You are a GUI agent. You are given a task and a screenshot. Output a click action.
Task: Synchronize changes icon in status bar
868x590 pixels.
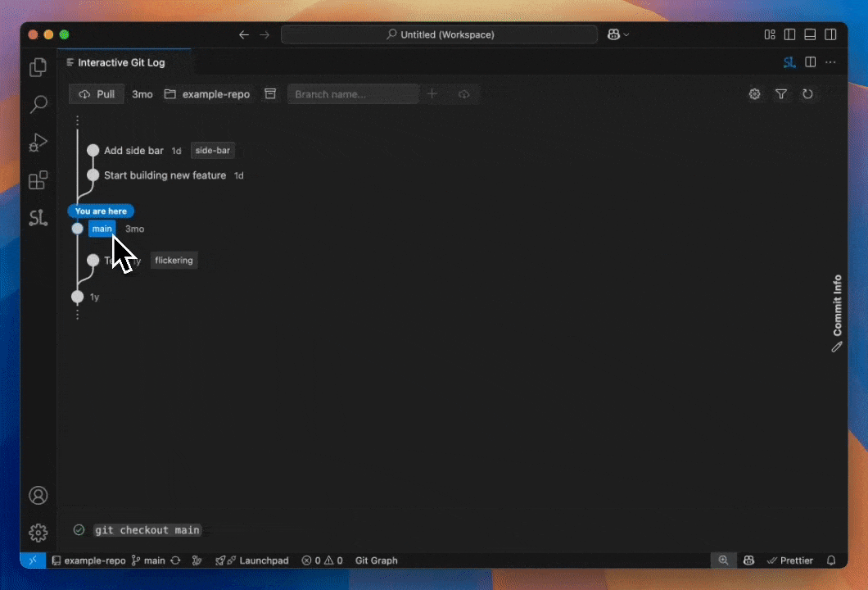175,560
